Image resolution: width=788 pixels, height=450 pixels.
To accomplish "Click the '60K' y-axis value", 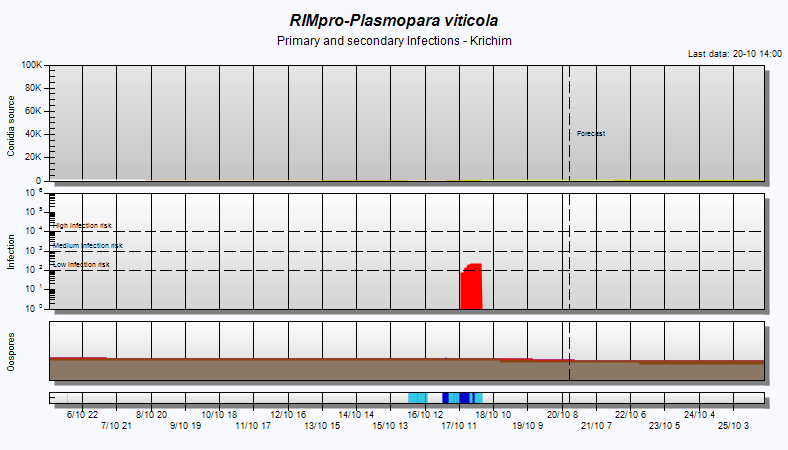I will pyautogui.click(x=33, y=111).
